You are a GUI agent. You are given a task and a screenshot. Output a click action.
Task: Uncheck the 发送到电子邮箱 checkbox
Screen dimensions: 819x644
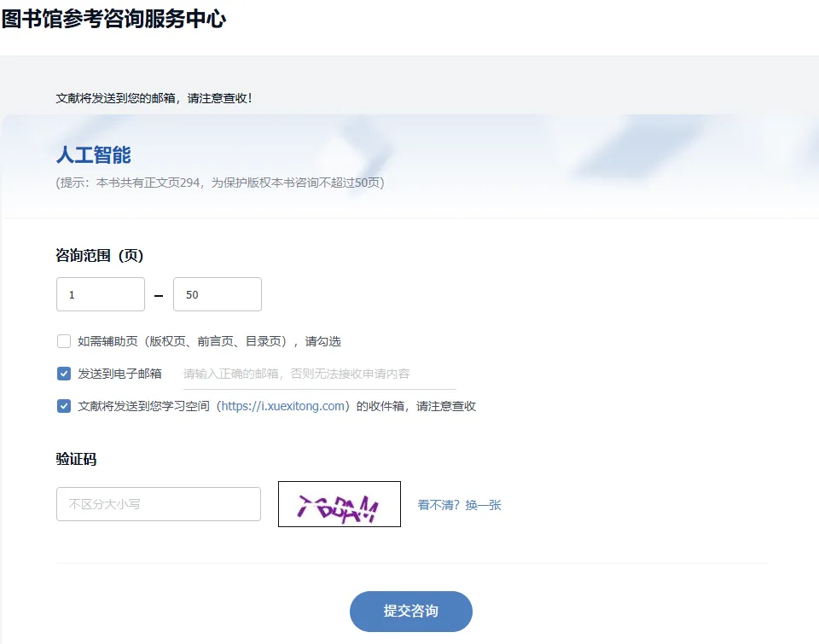pyautogui.click(x=64, y=374)
